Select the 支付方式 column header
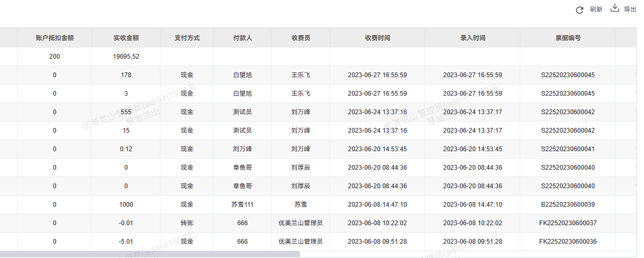The image size is (644, 258). pos(187,38)
